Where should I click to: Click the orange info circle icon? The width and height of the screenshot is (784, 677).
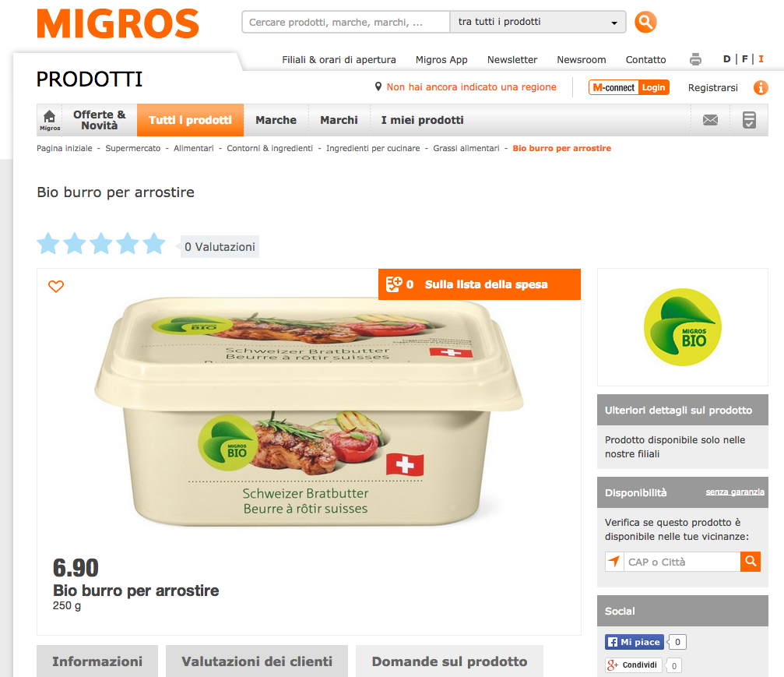[761, 87]
